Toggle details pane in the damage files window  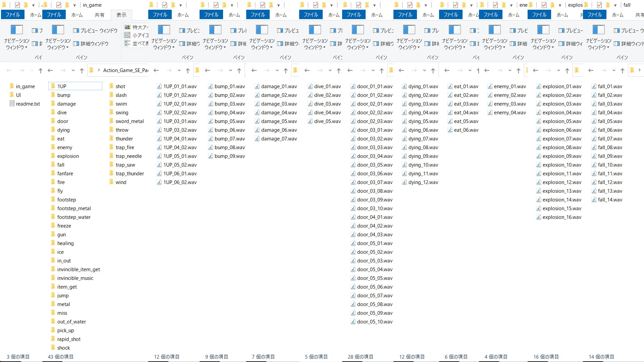(x=288, y=44)
